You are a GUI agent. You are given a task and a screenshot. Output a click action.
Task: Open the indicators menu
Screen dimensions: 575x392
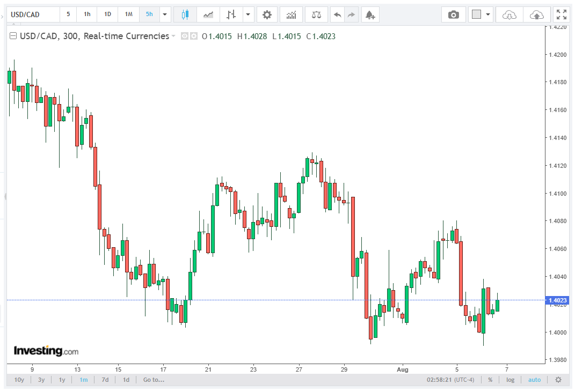pyautogui.click(x=291, y=14)
